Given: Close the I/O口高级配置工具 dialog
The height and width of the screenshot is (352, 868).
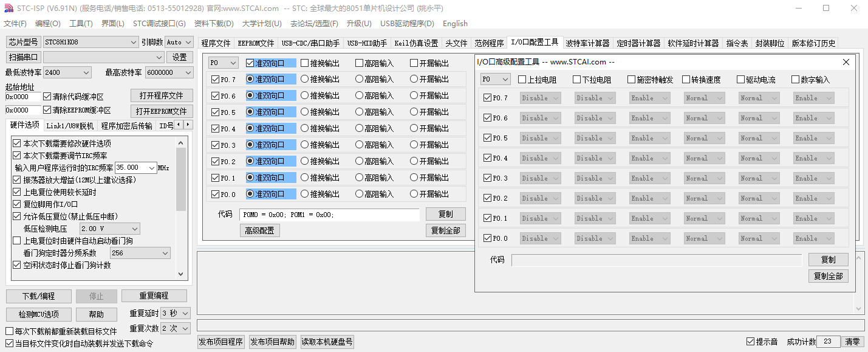Looking at the screenshot, I should [x=846, y=62].
